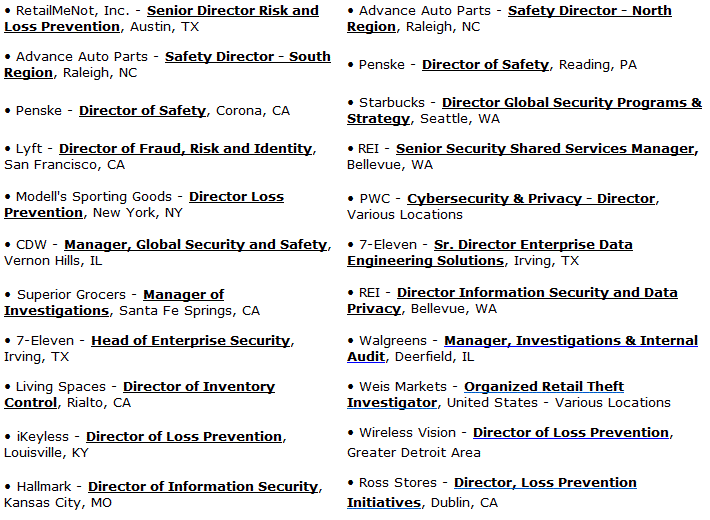
Task: Open REI Senior Security Shared Services Manager link
Action: click(547, 149)
